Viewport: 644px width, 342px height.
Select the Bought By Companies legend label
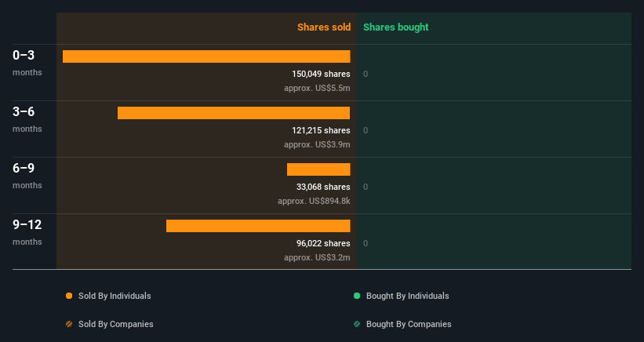pyautogui.click(x=409, y=324)
